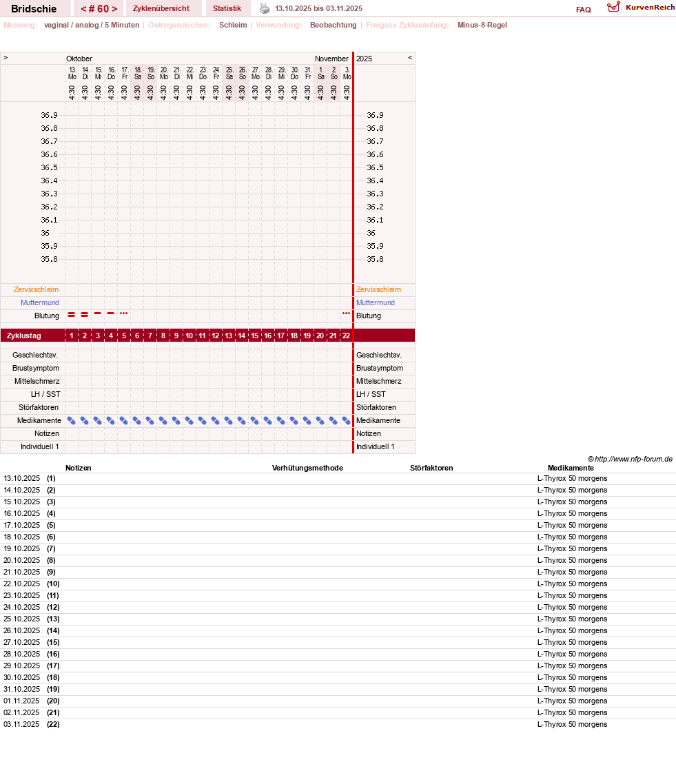Image resolution: width=676 pixels, height=784 pixels.
Task: Click cycle day 21 in Zyklustag row
Action: (333, 336)
